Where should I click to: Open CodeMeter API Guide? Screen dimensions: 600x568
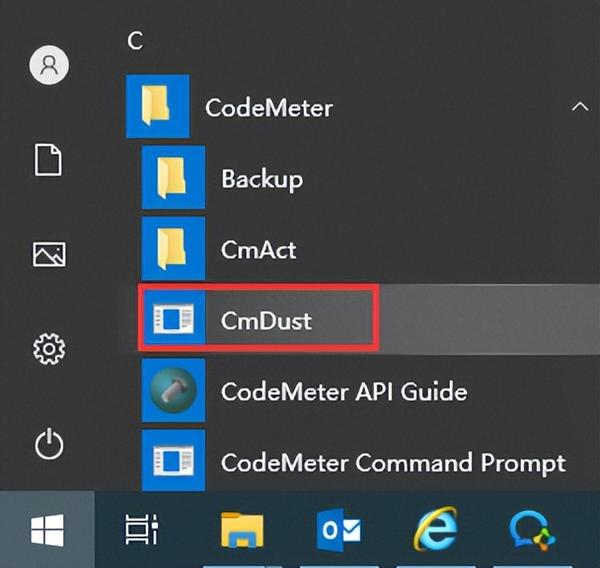[344, 391]
